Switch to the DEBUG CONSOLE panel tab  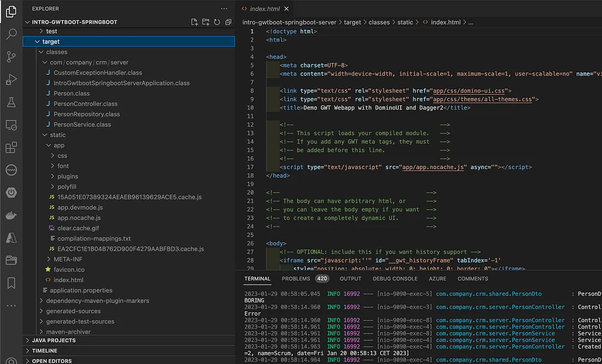click(x=395, y=279)
